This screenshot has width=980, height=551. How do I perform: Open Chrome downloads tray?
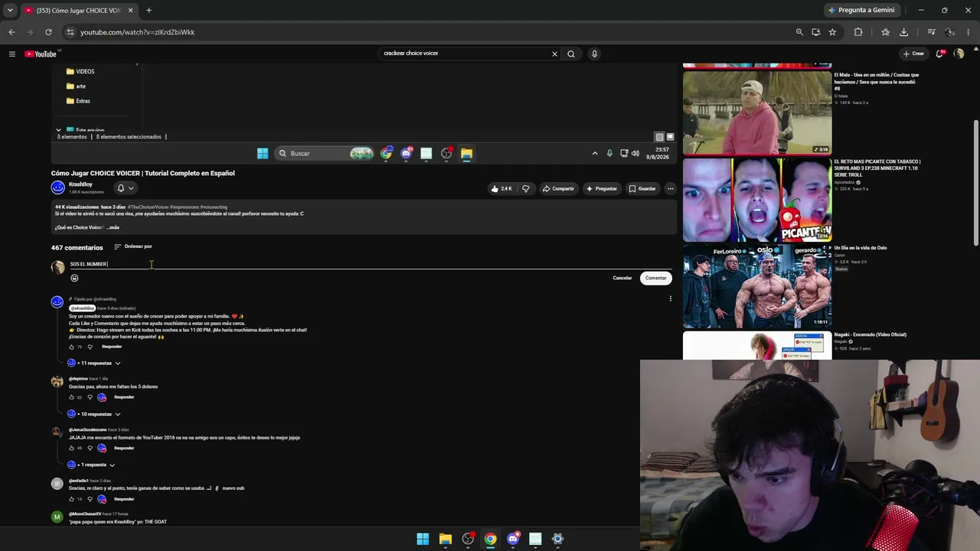(904, 32)
